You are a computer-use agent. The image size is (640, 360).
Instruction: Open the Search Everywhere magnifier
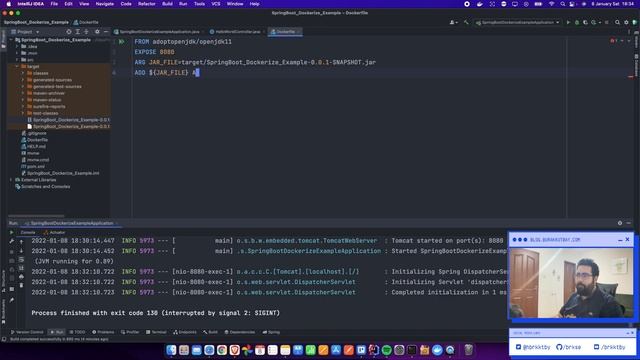pos(618,22)
